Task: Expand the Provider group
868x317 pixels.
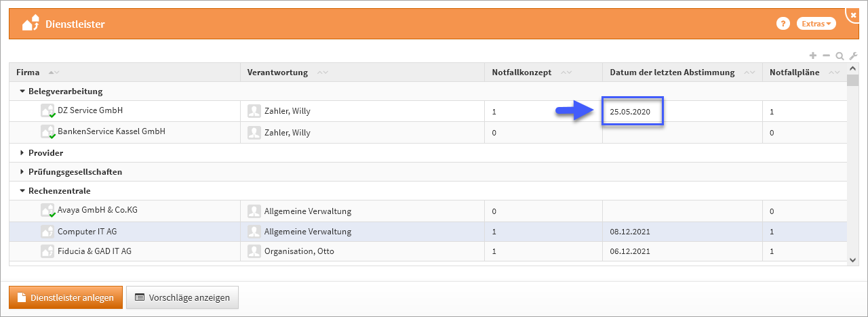Action: [x=22, y=153]
